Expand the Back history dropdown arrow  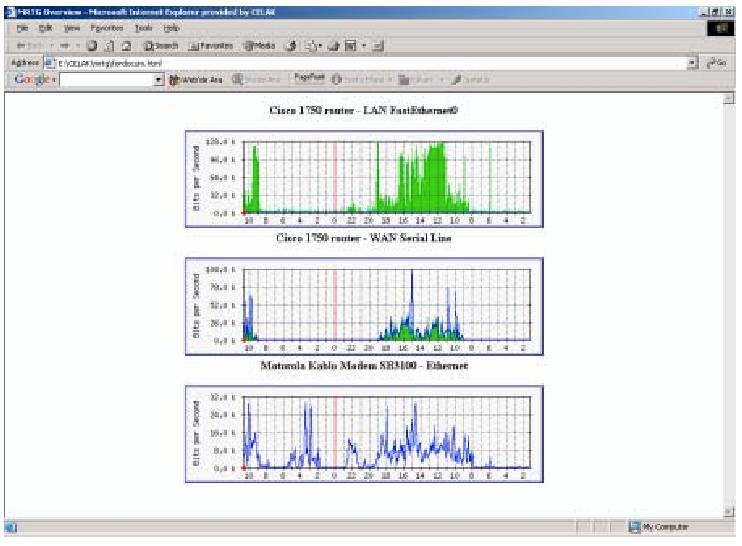[51, 46]
